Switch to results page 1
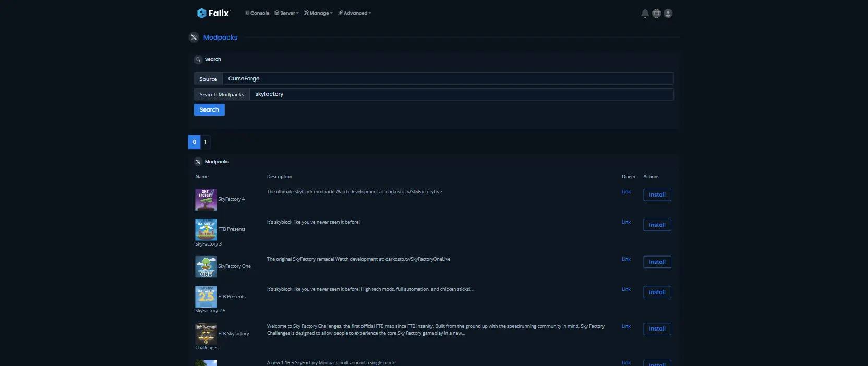 206,142
